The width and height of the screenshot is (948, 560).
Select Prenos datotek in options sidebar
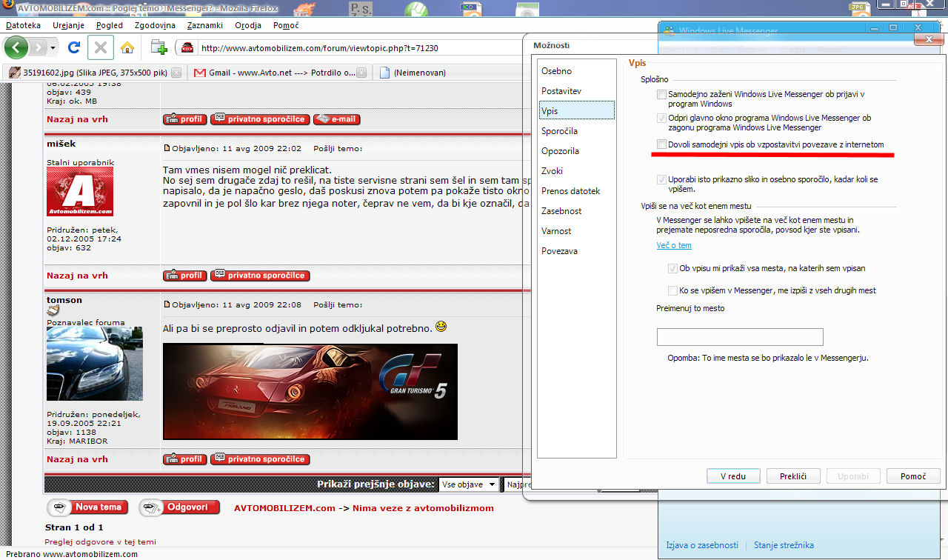click(x=576, y=191)
